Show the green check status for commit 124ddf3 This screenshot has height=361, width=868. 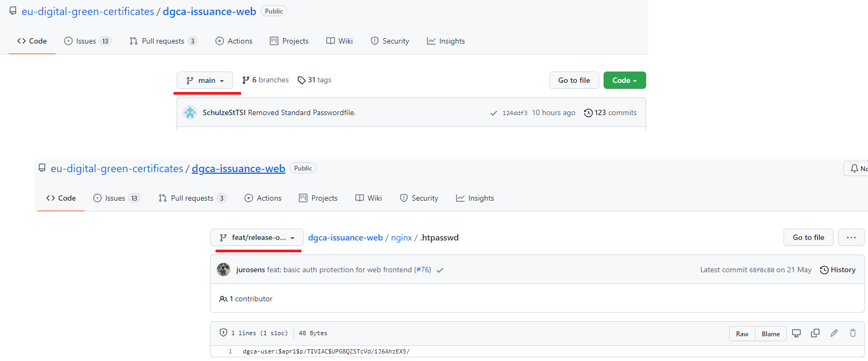[x=493, y=113]
